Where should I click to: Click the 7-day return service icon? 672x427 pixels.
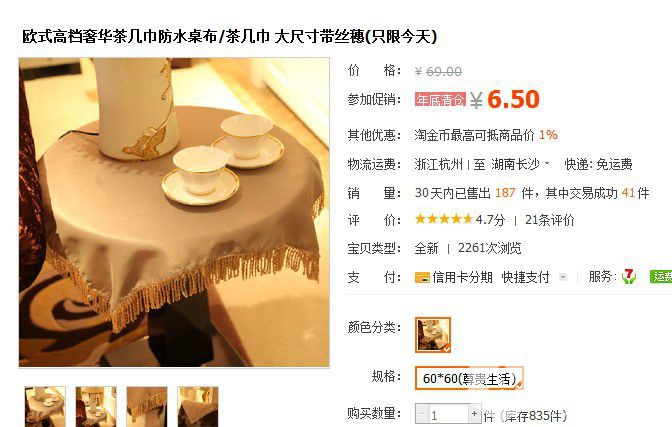629,277
